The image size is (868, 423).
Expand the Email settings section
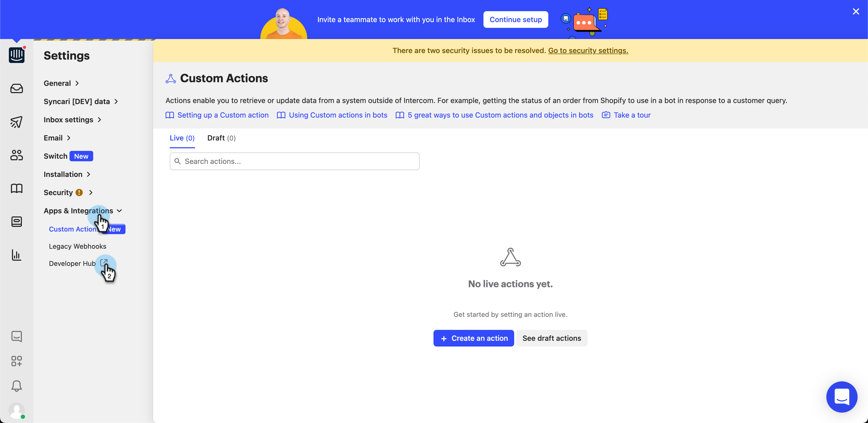point(57,138)
